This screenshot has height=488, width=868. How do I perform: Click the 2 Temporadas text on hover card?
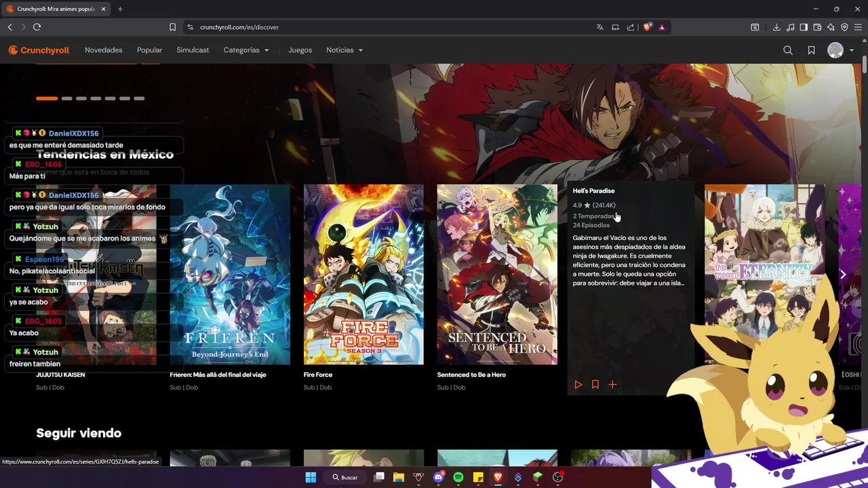click(x=593, y=216)
